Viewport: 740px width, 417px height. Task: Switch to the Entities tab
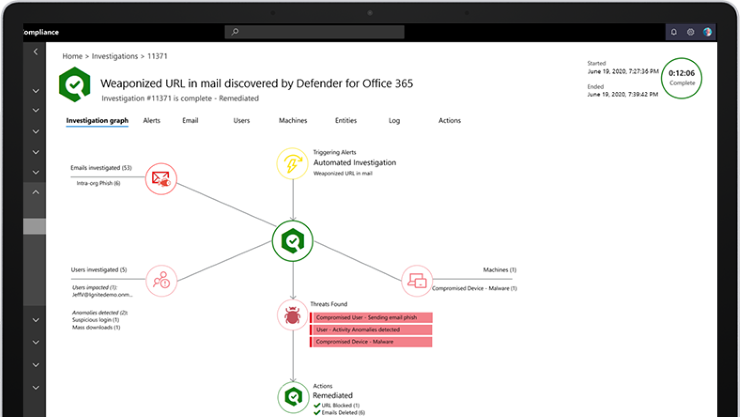pyautogui.click(x=346, y=121)
